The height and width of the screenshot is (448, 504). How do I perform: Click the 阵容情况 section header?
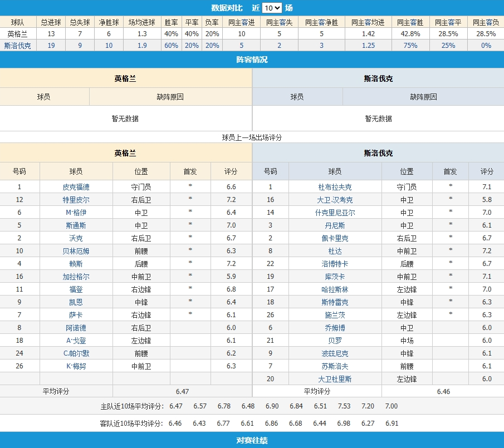(x=252, y=60)
